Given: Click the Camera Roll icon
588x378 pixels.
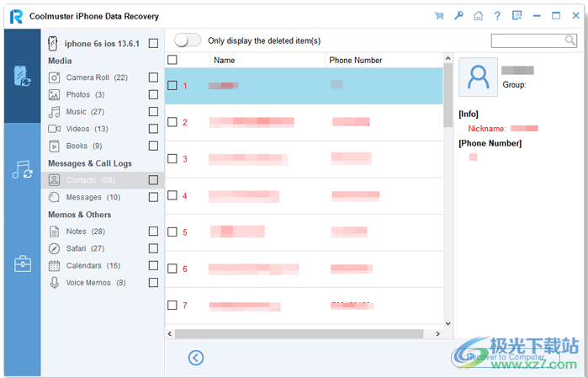Looking at the screenshot, I should pos(55,77).
